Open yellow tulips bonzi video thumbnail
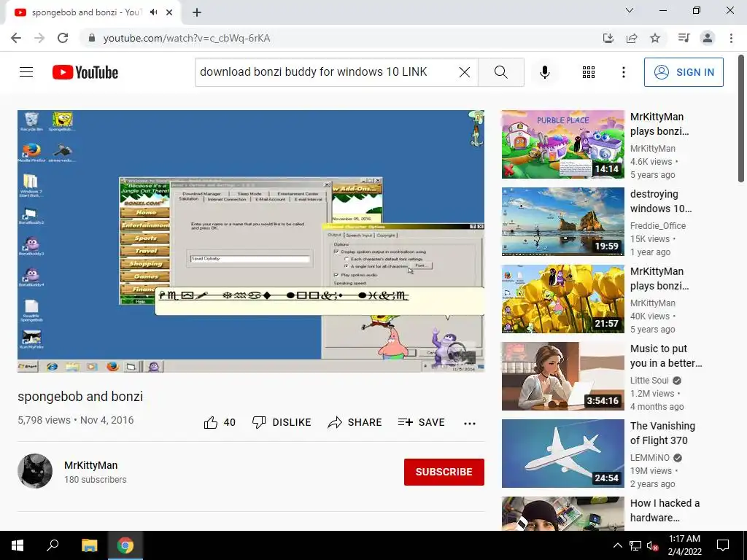 (562, 299)
